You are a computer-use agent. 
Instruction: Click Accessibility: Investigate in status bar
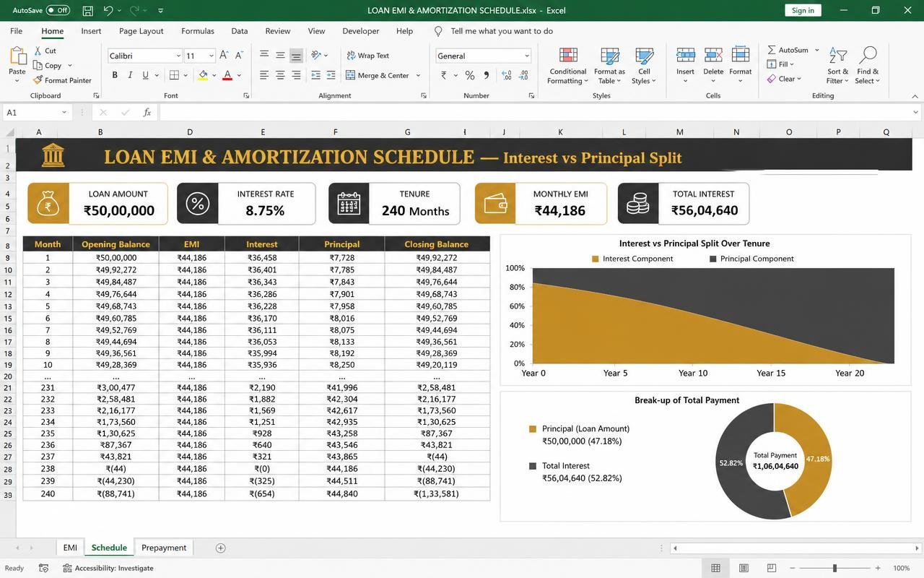point(108,568)
